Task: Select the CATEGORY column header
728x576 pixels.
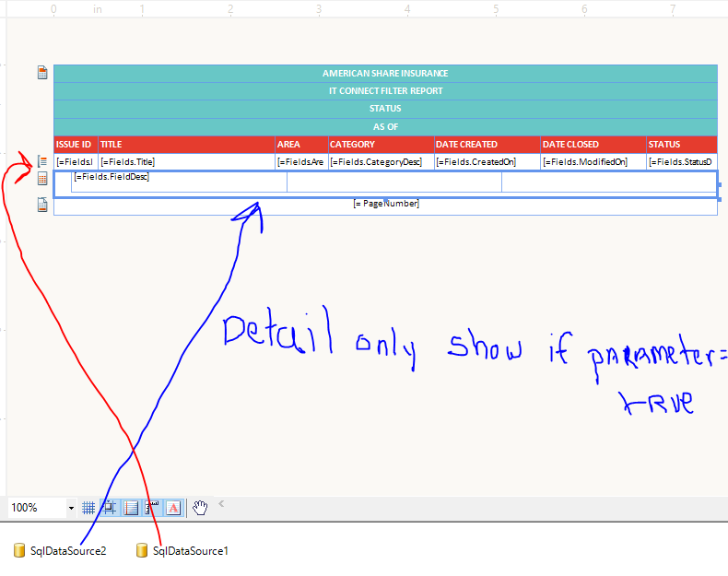Action: (x=382, y=145)
